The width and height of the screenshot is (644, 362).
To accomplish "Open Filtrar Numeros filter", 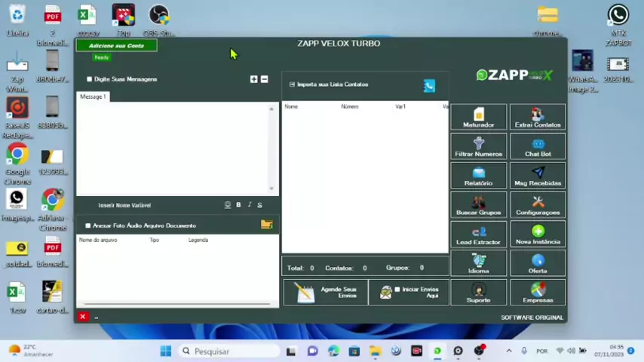I will click(x=478, y=147).
